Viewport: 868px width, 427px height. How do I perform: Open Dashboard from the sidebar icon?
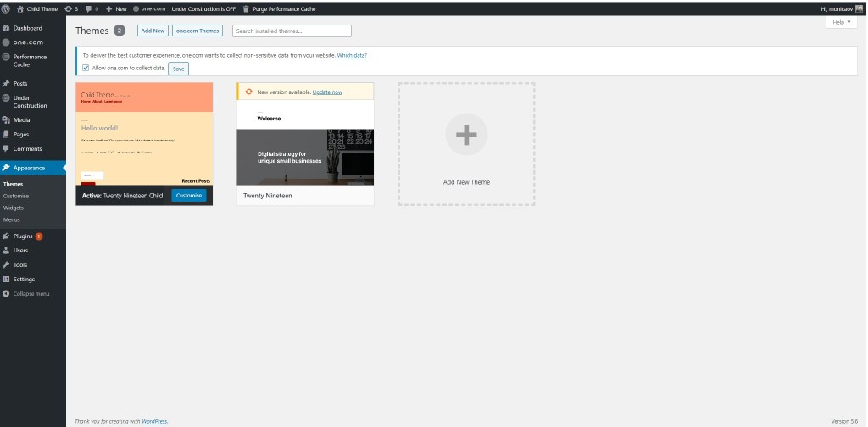(x=6, y=28)
